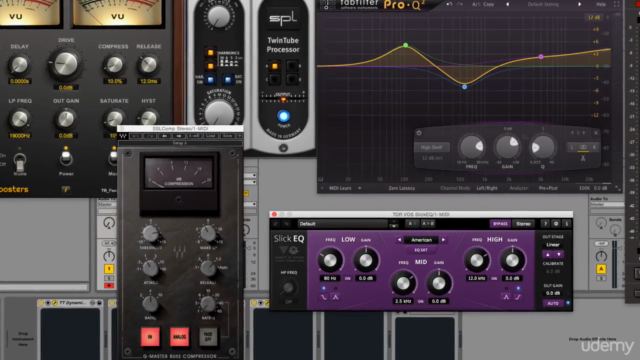Toggle SlickEQ BYPASS button
Viewport: 640px width, 360px height.
coord(500,224)
